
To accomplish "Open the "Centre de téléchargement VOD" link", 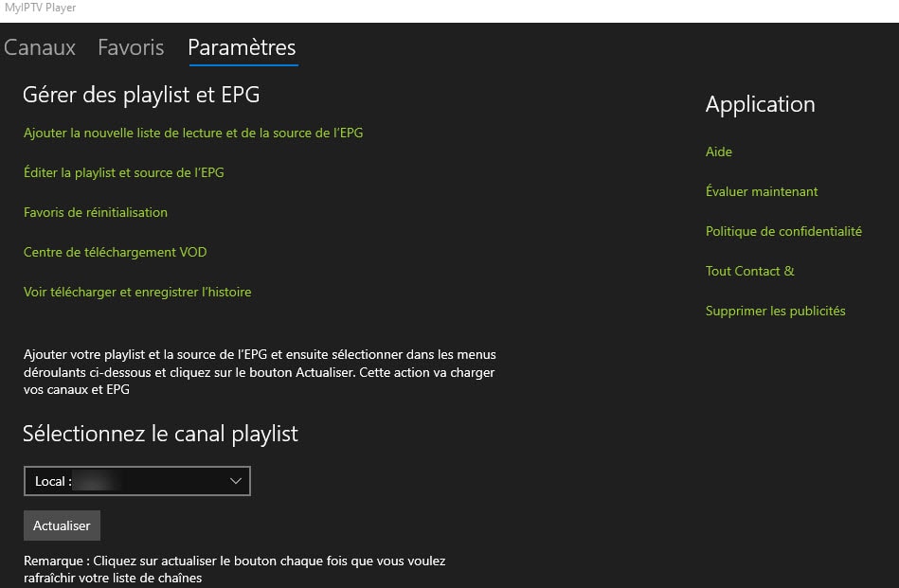I will pyautogui.click(x=115, y=252).
